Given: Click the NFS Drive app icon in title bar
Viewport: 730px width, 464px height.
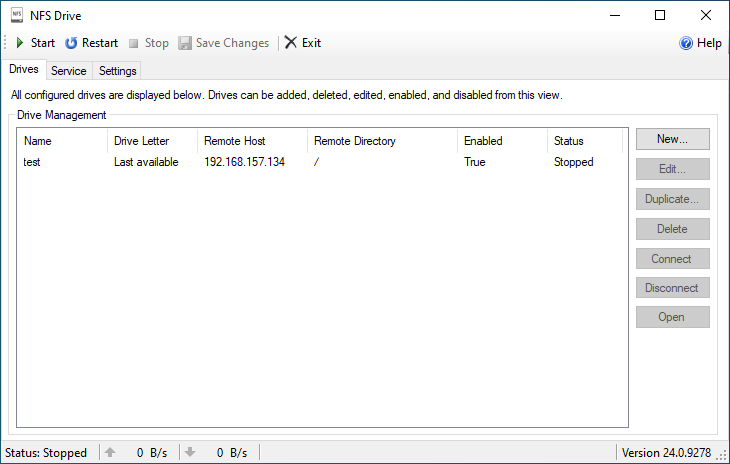Looking at the screenshot, I should coord(15,15).
